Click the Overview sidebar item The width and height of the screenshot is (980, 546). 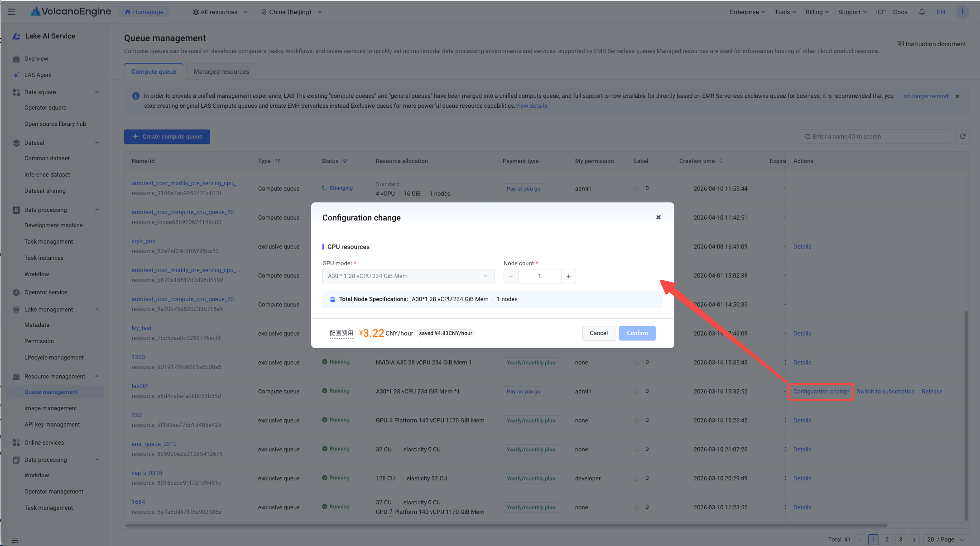[x=36, y=59]
